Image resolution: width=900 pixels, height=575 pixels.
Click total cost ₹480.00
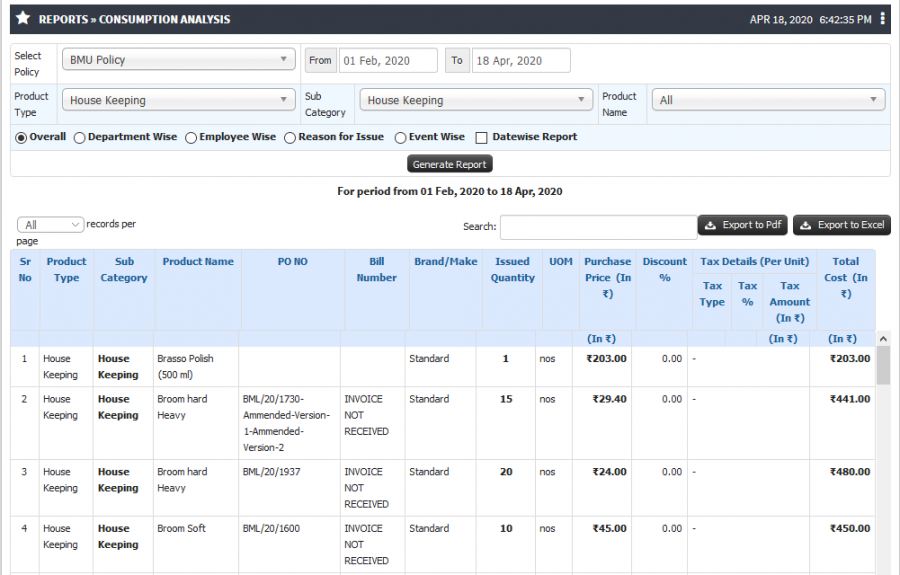click(x=850, y=472)
